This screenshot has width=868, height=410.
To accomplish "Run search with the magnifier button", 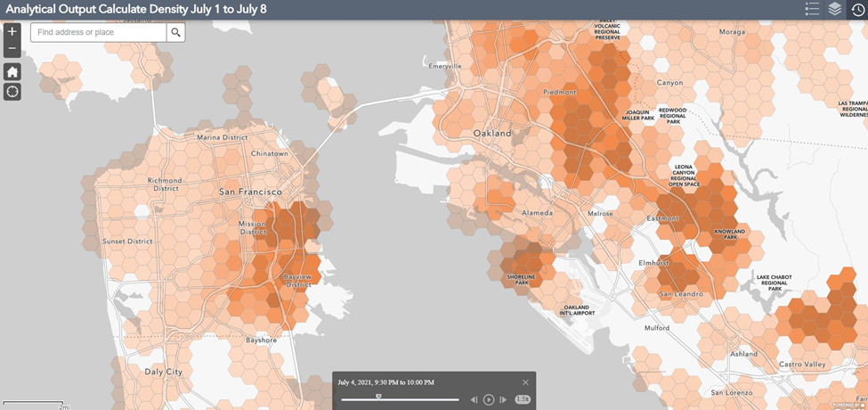I will [x=175, y=32].
